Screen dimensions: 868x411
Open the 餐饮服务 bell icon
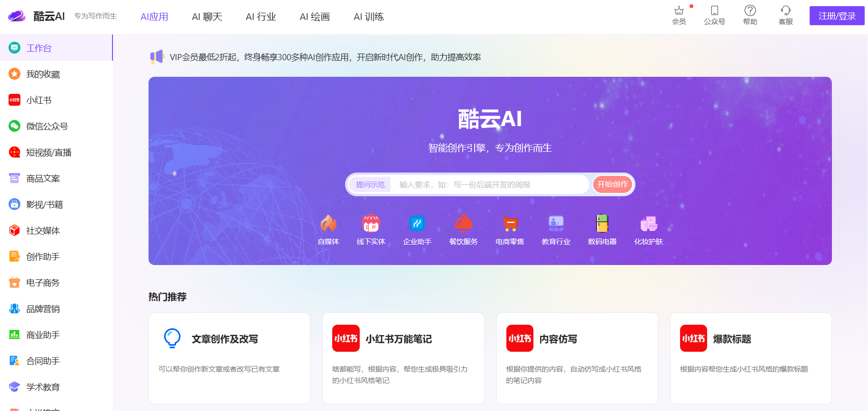[x=463, y=223]
